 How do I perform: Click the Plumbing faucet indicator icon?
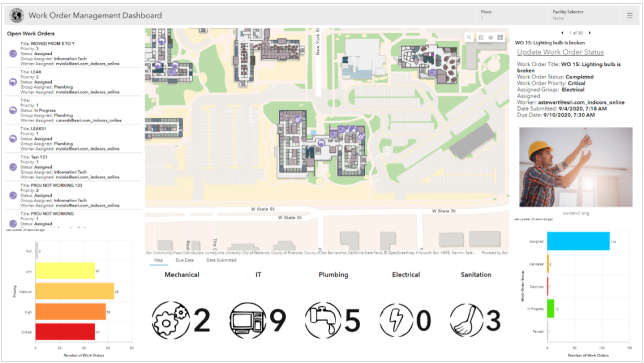pos(324,320)
